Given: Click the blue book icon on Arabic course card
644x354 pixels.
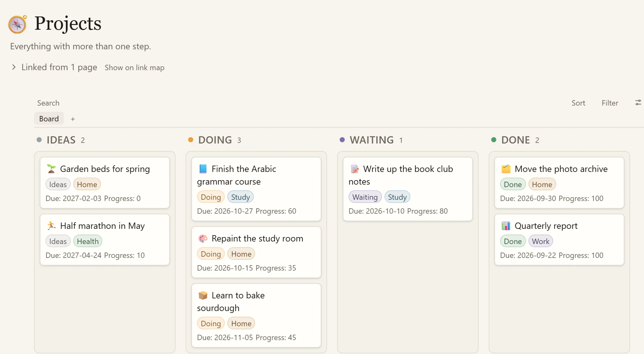Looking at the screenshot, I should [x=203, y=169].
